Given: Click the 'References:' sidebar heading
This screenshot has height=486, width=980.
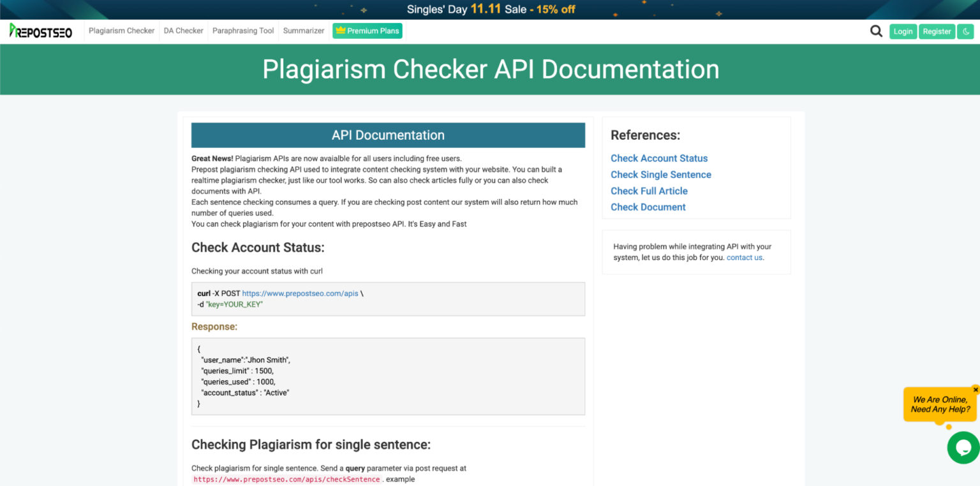Looking at the screenshot, I should pyautogui.click(x=645, y=135).
